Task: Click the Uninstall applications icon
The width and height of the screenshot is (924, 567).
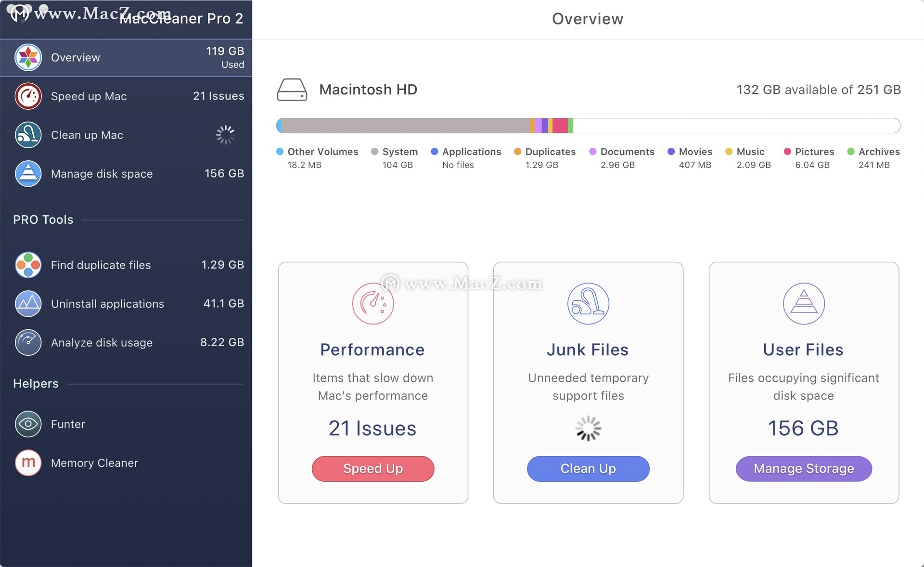Action: pos(28,304)
